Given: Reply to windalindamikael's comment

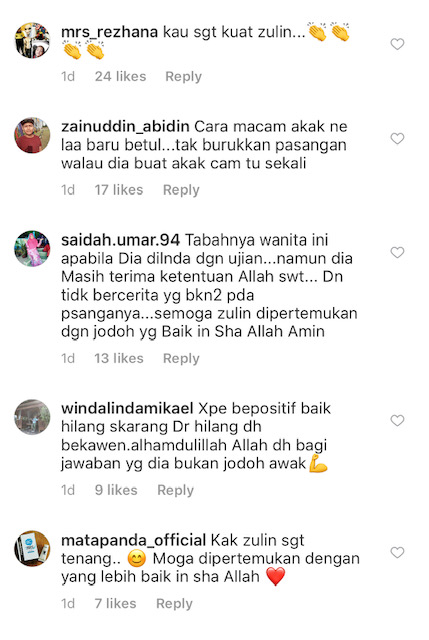Looking at the screenshot, I should (x=176, y=490).
